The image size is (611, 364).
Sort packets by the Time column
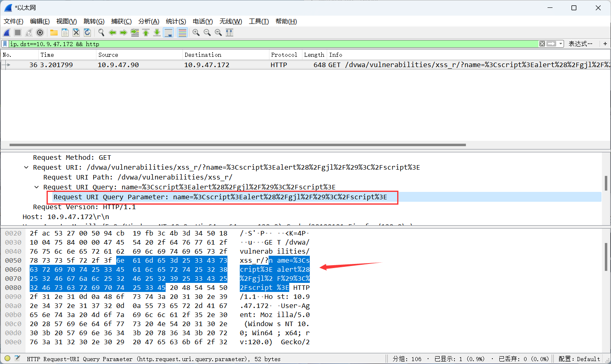click(68, 55)
